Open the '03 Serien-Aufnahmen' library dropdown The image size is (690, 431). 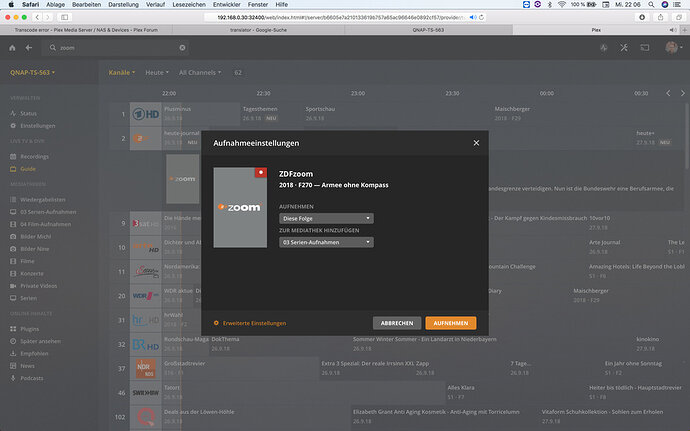click(326, 242)
